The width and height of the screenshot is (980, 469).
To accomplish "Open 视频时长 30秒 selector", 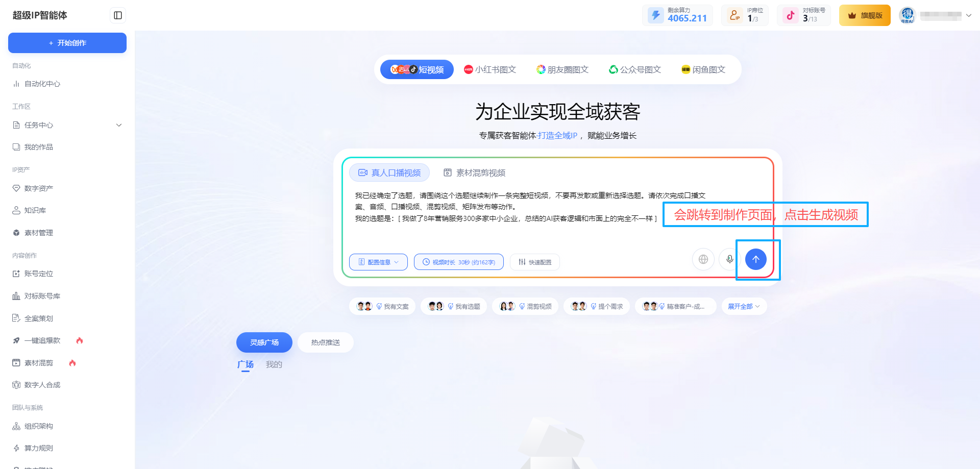I will (459, 262).
